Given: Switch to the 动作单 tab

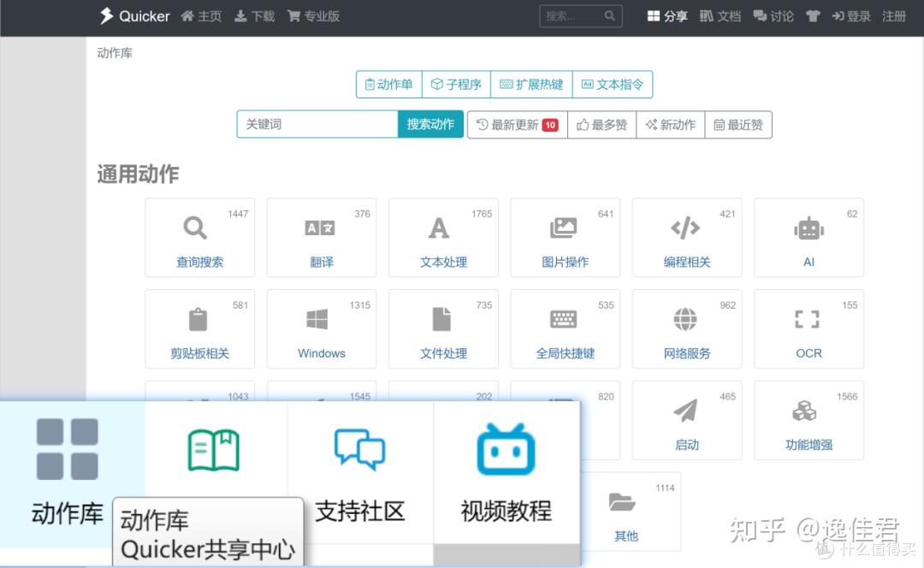Looking at the screenshot, I should (389, 84).
